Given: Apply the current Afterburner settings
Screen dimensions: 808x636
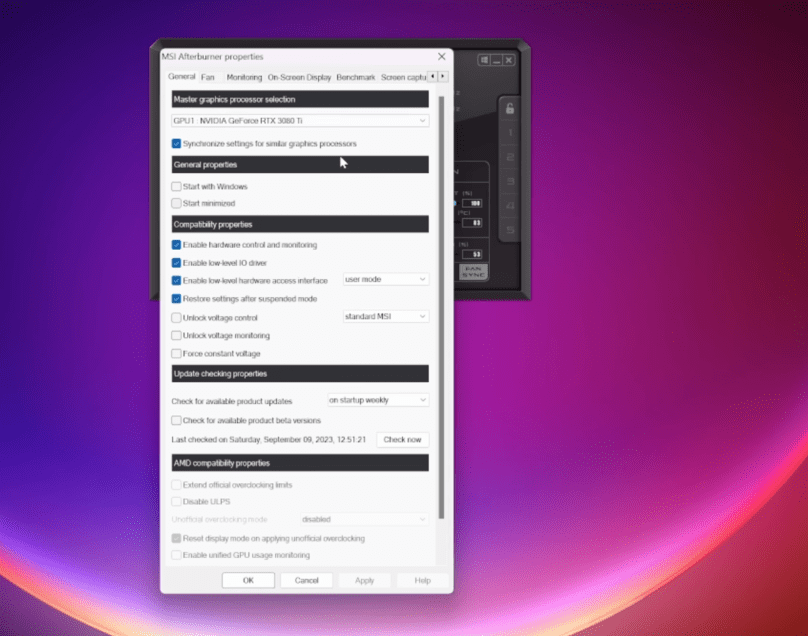Looking at the screenshot, I should [364, 579].
